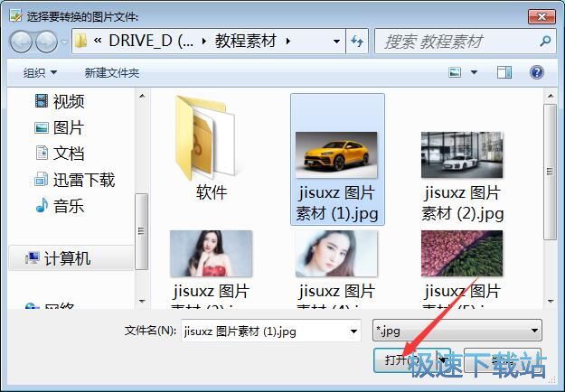Viewport: 565px width, 392px height.
Task: Click the 文件名 input field
Action: tap(271, 331)
